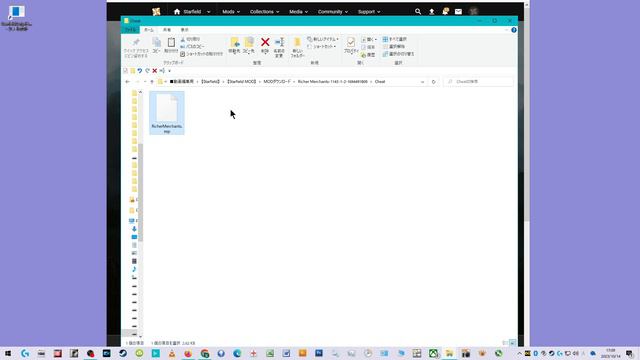This screenshot has height=360, width=640.
Task: Open the File (ファイル) ribbon tab
Action: 130,30
